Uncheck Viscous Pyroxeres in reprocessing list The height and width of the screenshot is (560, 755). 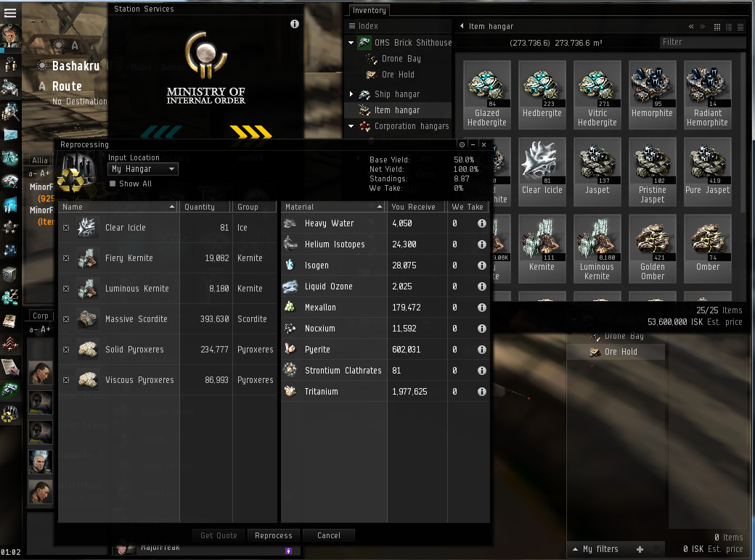(66, 380)
